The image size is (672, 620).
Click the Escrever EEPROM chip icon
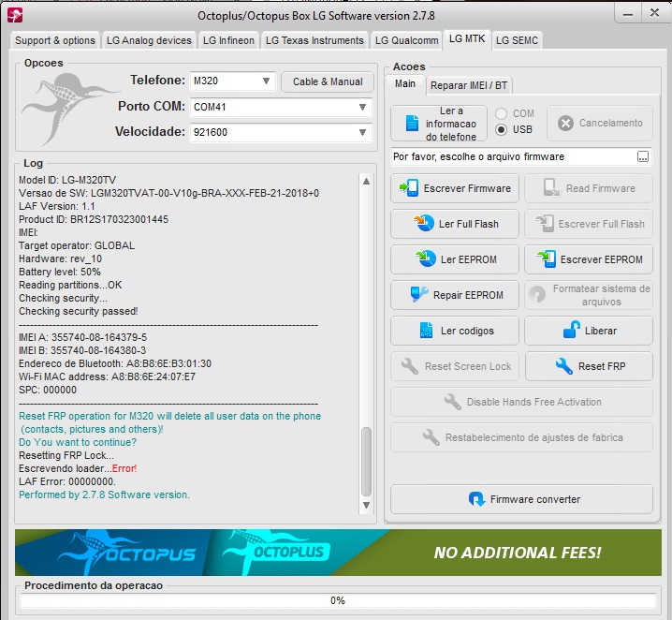[546, 259]
